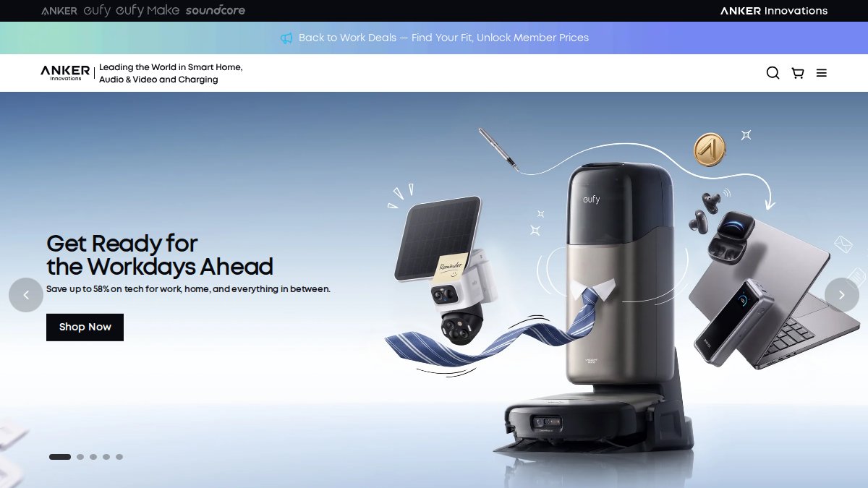Viewport: 868px width, 488px height.
Task: Show the previous slide with left arrow
Action: pos(26,295)
